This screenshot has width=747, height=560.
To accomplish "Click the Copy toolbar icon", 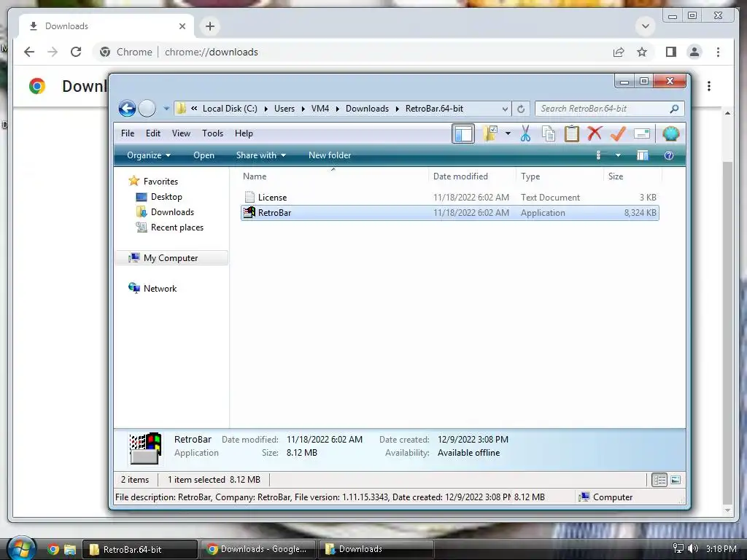I will point(549,134).
